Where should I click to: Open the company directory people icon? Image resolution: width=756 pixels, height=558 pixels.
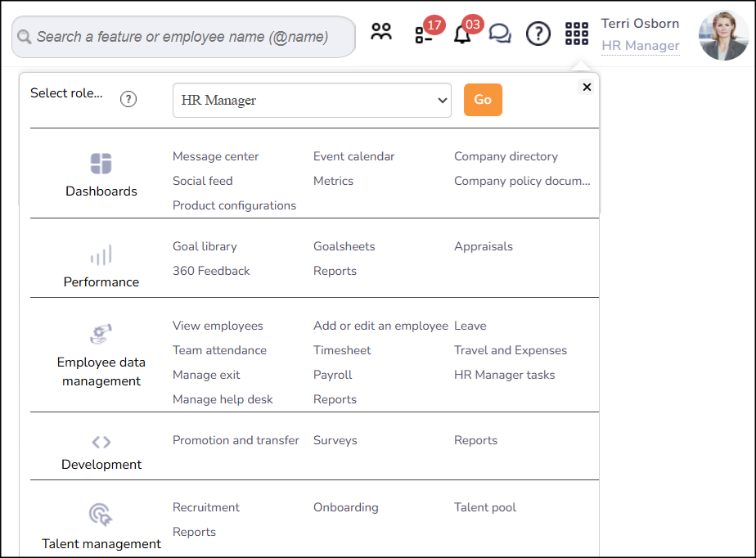(381, 31)
